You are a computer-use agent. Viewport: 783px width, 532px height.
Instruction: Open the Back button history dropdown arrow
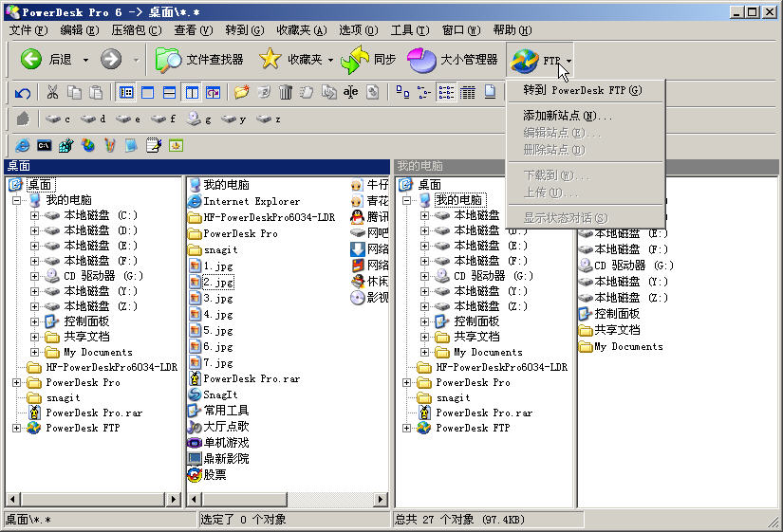tap(85, 60)
